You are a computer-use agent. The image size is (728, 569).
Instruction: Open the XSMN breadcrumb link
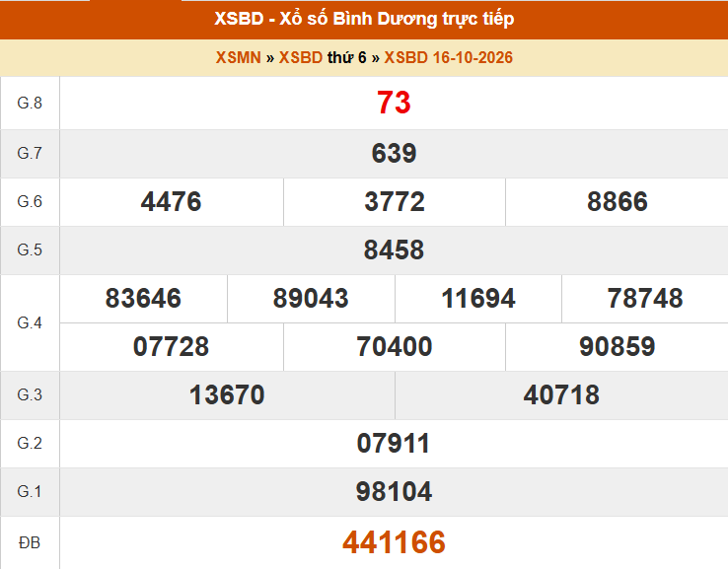(238, 57)
